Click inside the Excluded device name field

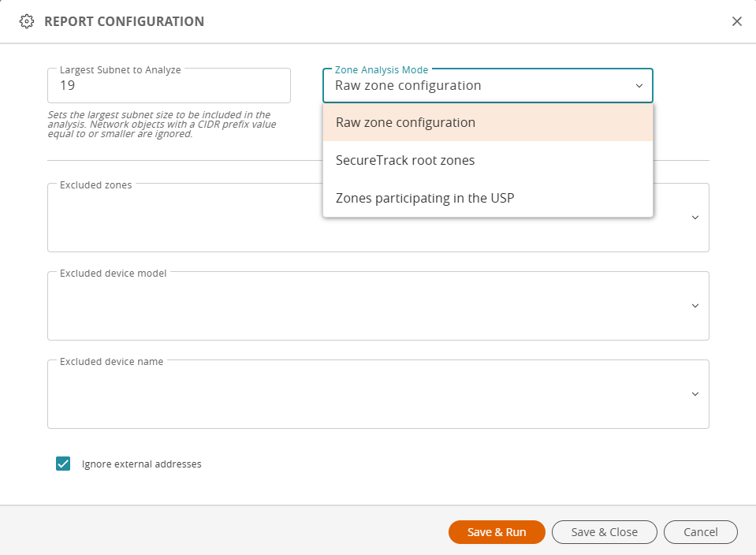pyautogui.click(x=378, y=394)
